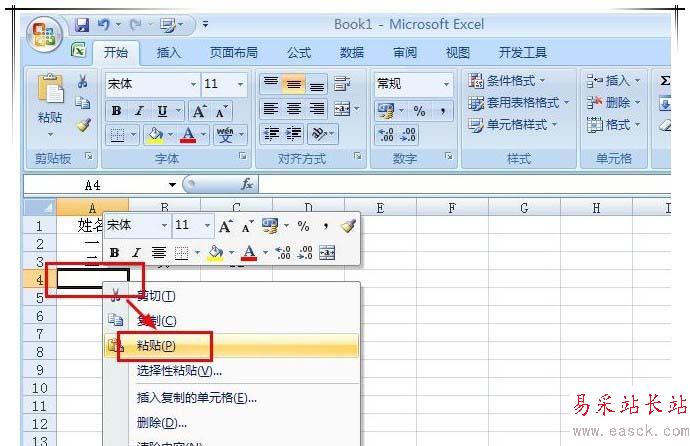The width and height of the screenshot is (690, 446).
Task: Toggle italic in ribbon font group
Action: pos(139,111)
